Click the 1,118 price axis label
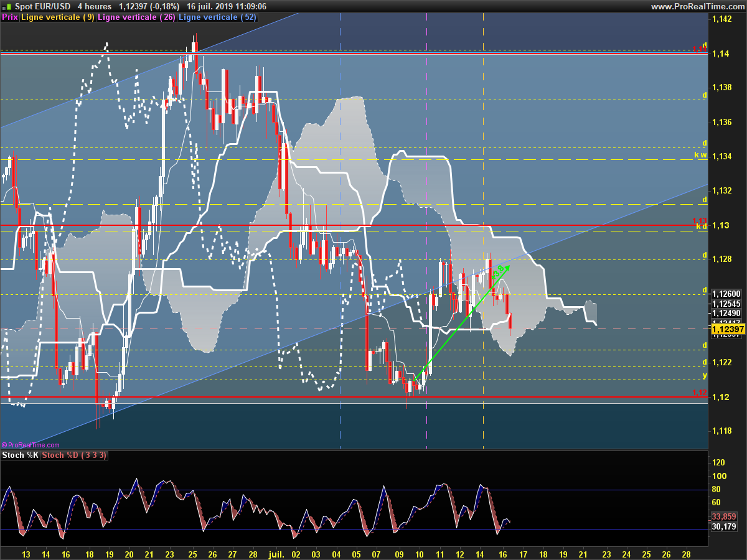Viewport: 747px width, 560px height. coord(721,431)
